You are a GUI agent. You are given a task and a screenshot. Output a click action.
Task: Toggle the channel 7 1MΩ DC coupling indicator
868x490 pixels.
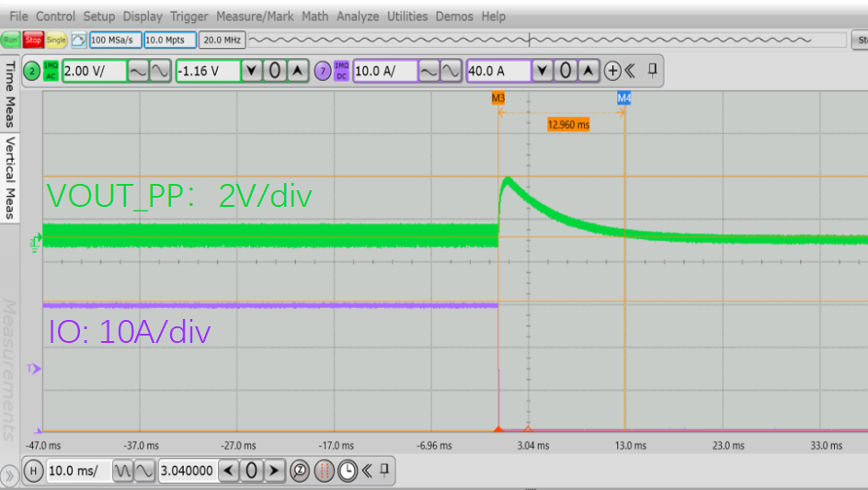(x=341, y=72)
